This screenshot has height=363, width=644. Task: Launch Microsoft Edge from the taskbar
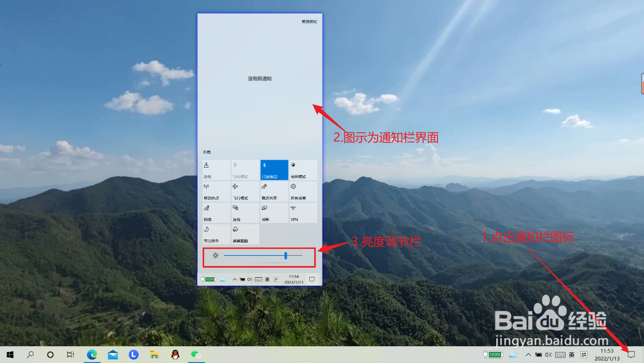point(92,355)
